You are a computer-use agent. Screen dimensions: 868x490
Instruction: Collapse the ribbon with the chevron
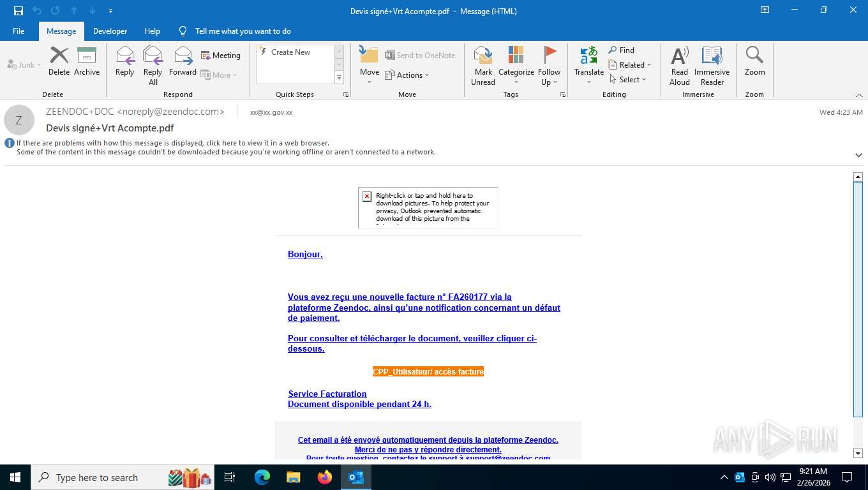coord(859,95)
